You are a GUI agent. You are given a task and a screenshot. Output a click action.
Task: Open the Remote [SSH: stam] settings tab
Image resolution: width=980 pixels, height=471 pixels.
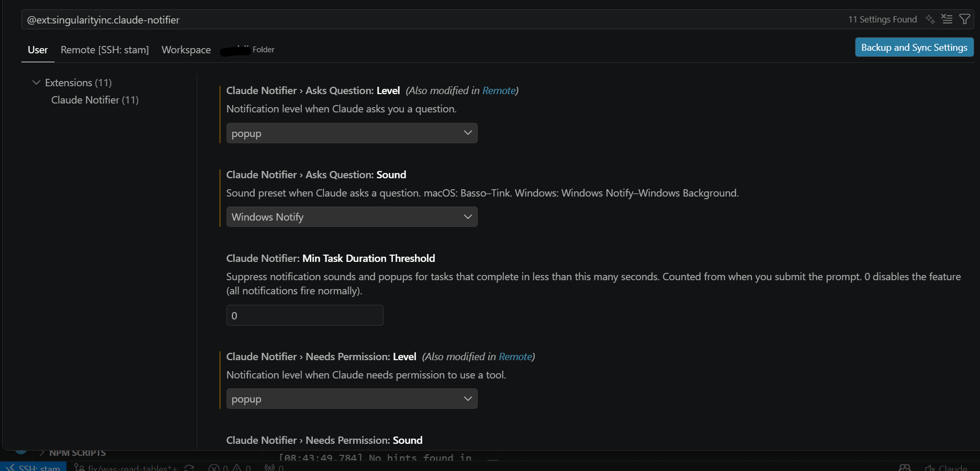tap(105, 50)
